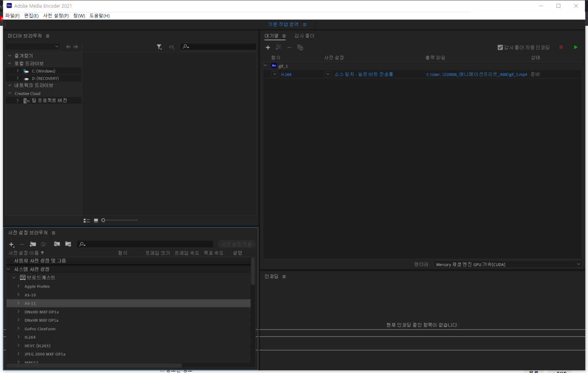Viewport: 588px width, 373px height.
Task: Click the Delete Preset minus icon
Action: tap(22, 244)
